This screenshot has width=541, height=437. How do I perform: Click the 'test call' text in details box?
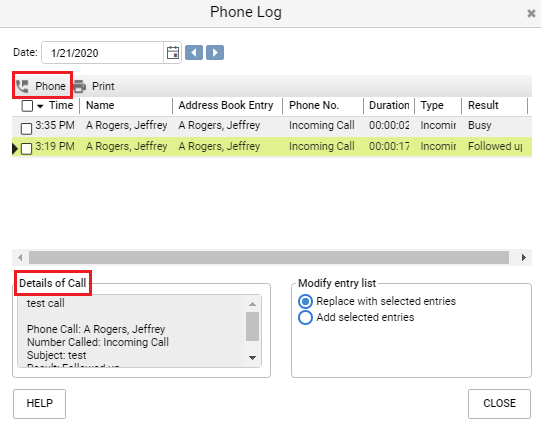point(46,303)
